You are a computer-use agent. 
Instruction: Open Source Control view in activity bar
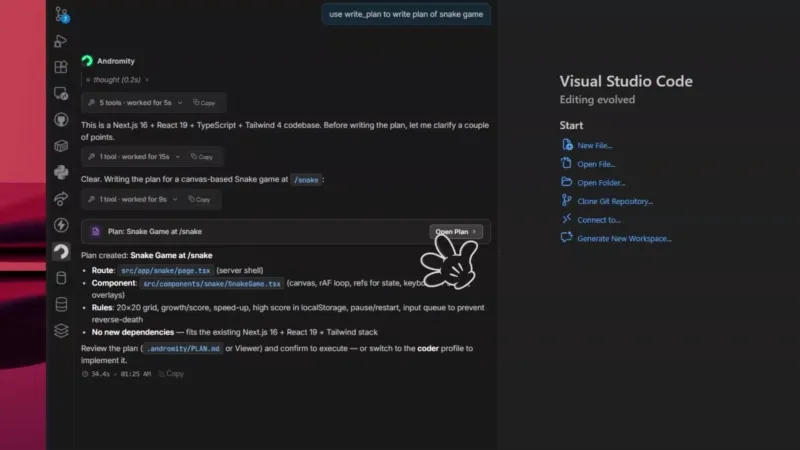click(x=61, y=14)
